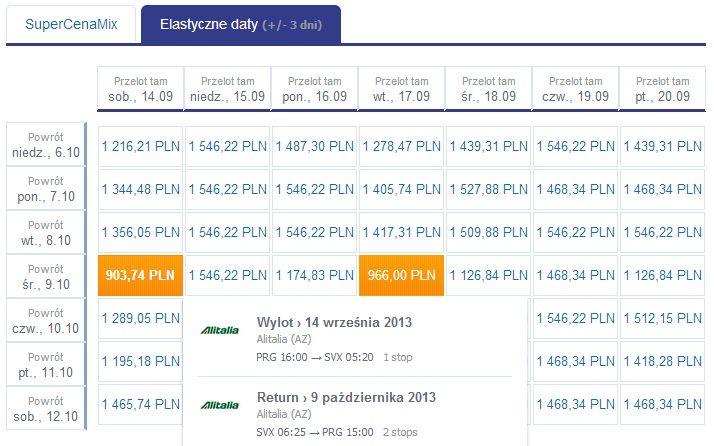This screenshot has height=446, width=714.
Task: Click the PRG 16:00 → SVX 05:20 itinerary
Action: (x=315, y=357)
